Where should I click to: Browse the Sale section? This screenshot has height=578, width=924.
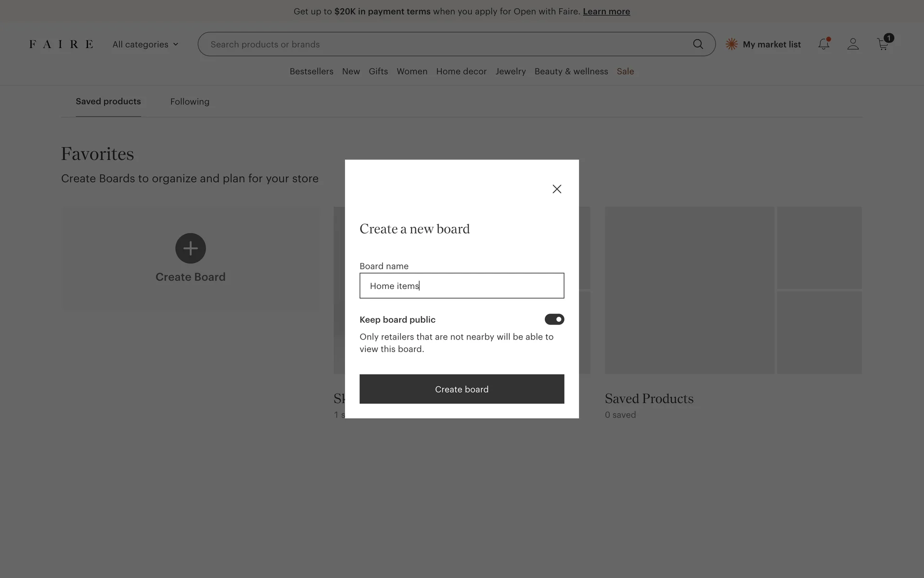625,71
